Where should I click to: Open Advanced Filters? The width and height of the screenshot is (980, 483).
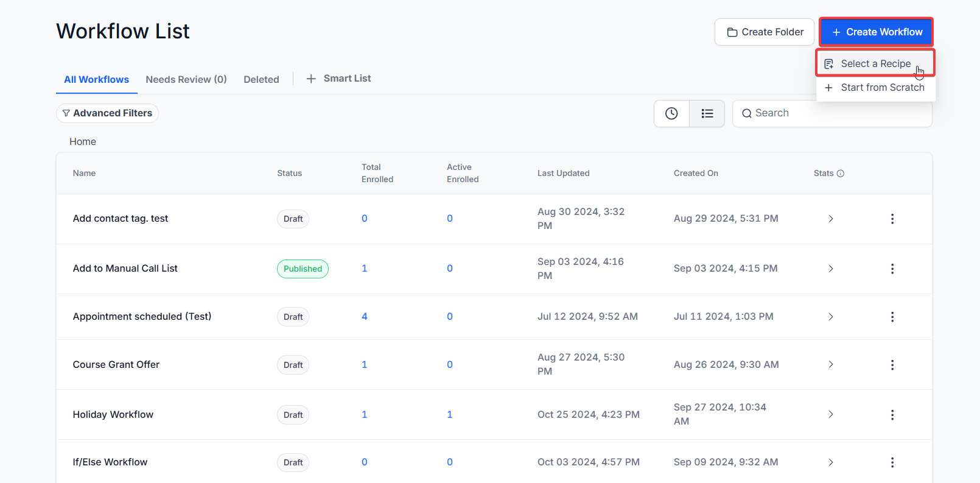point(108,113)
